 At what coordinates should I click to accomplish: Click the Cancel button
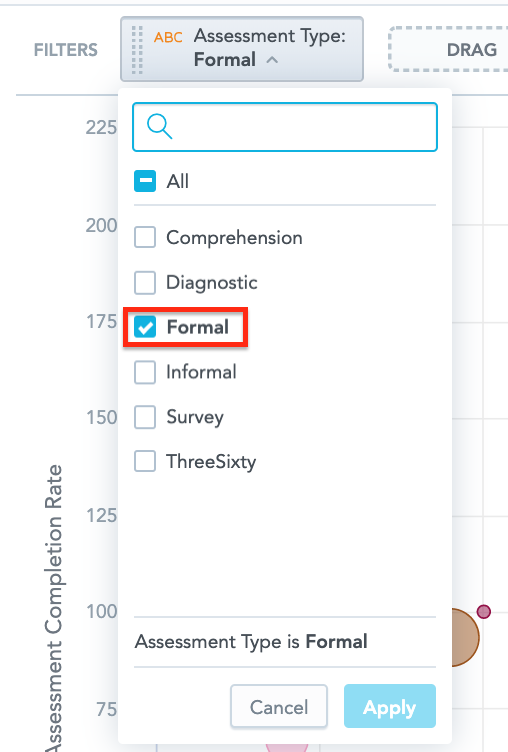pos(279,706)
